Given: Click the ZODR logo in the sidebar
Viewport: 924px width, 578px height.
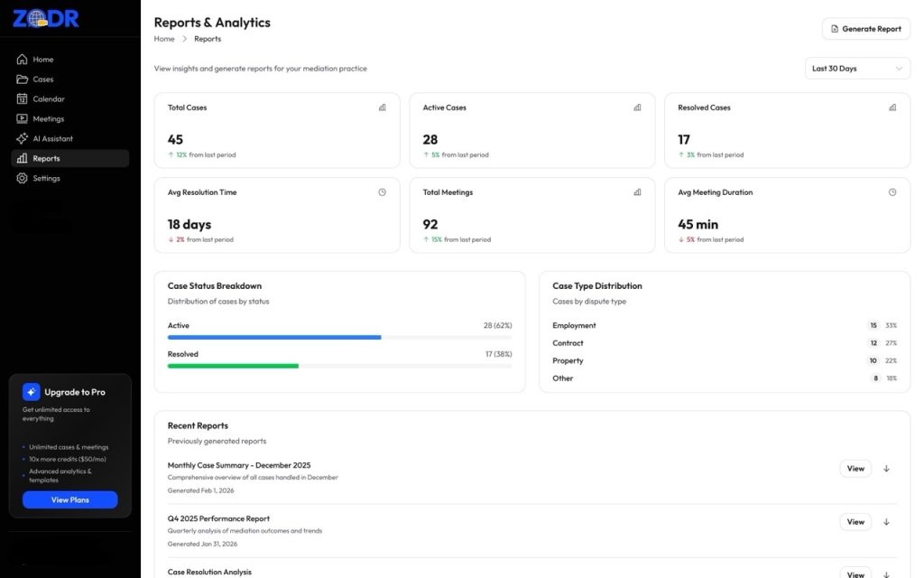Looking at the screenshot, I should click(45, 18).
